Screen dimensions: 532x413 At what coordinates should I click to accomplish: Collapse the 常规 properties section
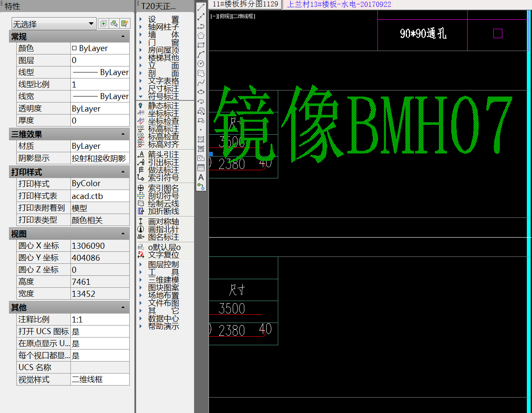pyautogui.click(x=123, y=36)
